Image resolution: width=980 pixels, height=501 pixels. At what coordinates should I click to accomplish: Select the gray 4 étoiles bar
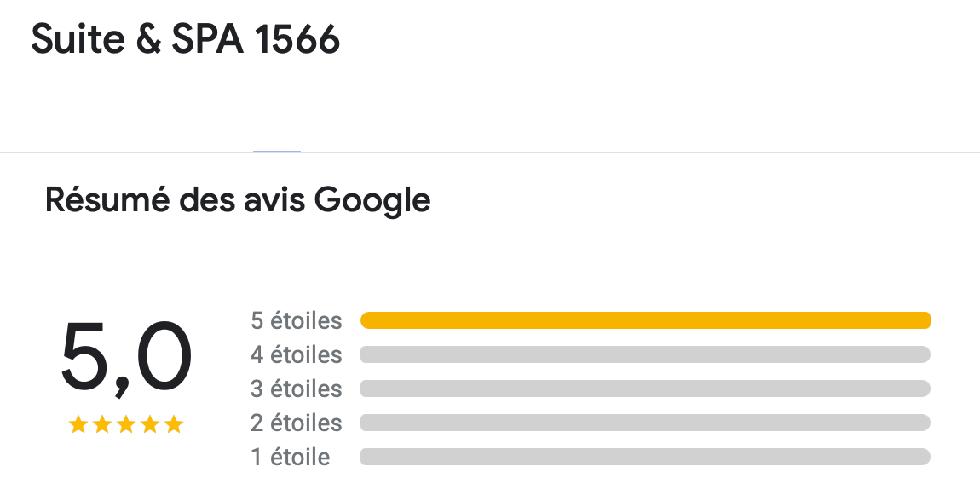point(646,354)
